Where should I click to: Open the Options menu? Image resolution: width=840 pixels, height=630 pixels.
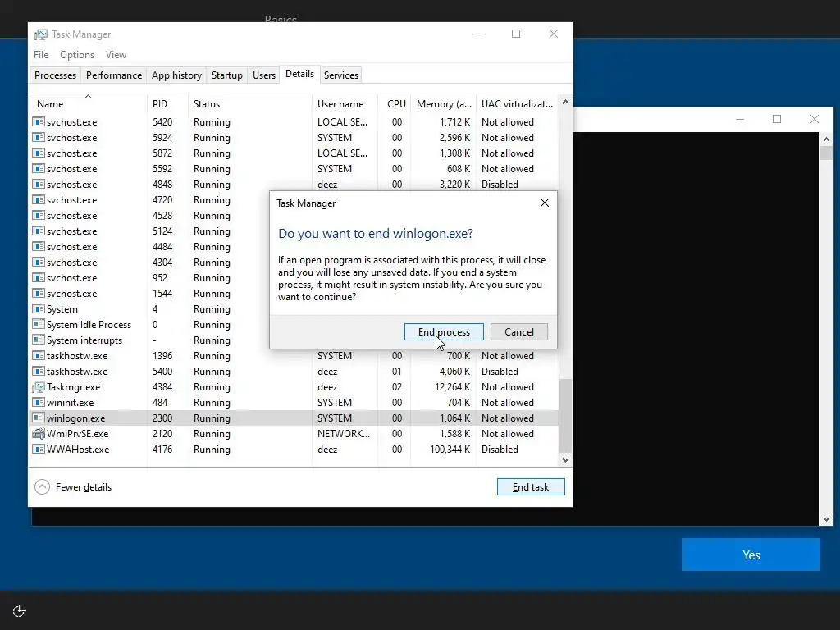(x=76, y=55)
